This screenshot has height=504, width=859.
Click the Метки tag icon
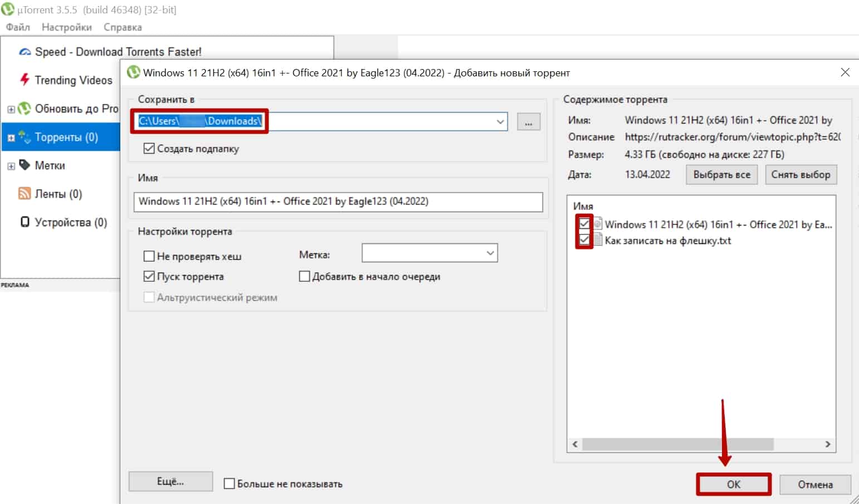click(x=25, y=165)
